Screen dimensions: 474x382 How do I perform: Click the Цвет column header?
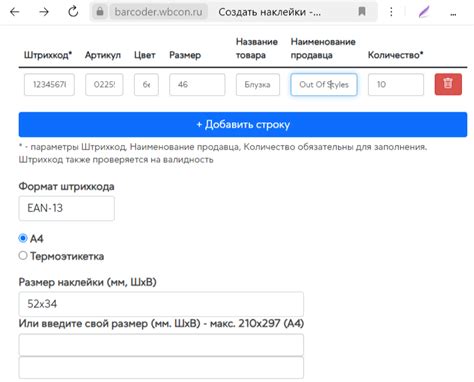[x=145, y=55]
